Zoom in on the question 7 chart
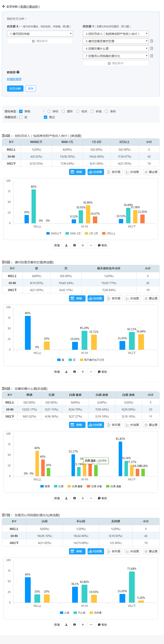Viewport: 164px width, 644px height. click(x=83, y=625)
